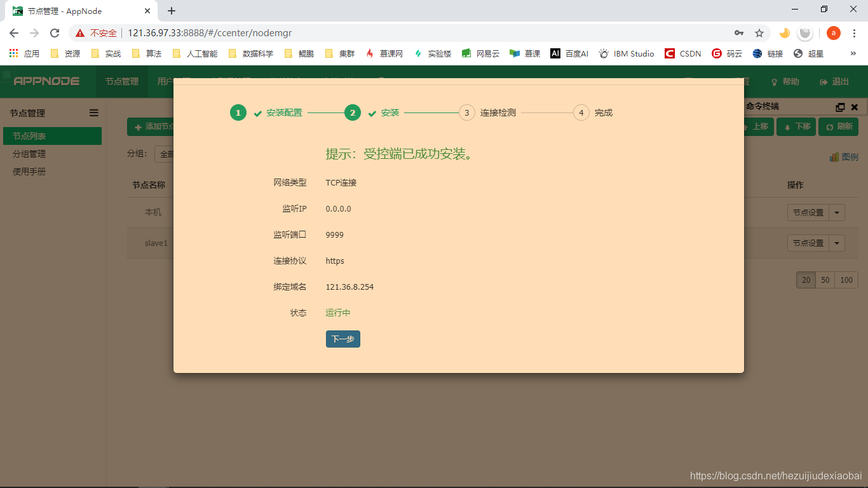Open the 节点管理 top menu
Viewport: 868px width, 488px height.
pos(122,81)
